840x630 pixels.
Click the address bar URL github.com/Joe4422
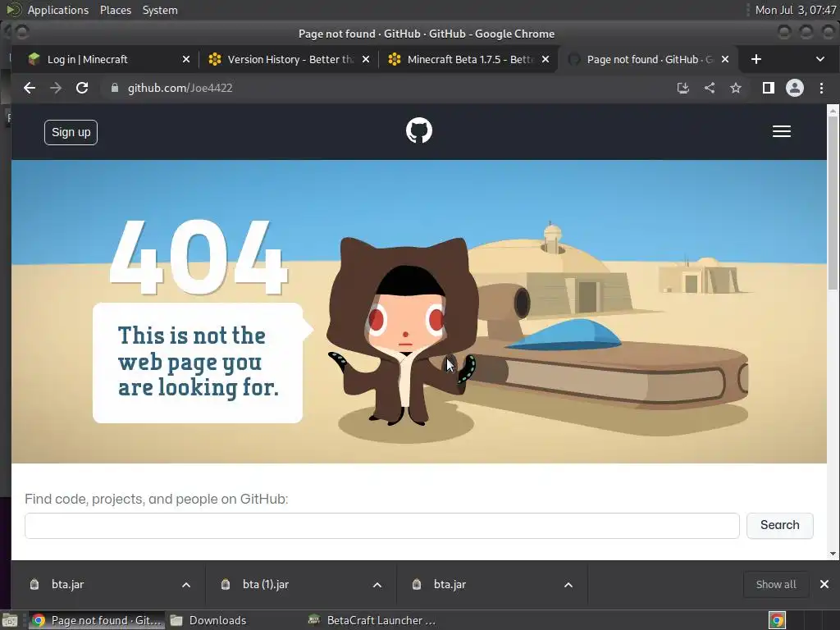point(180,88)
